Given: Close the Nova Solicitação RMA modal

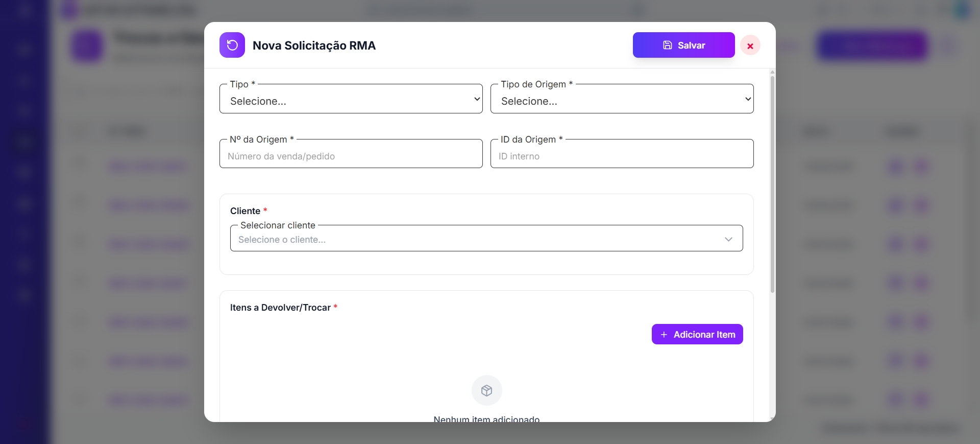Looking at the screenshot, I should [x=750, y=46].
